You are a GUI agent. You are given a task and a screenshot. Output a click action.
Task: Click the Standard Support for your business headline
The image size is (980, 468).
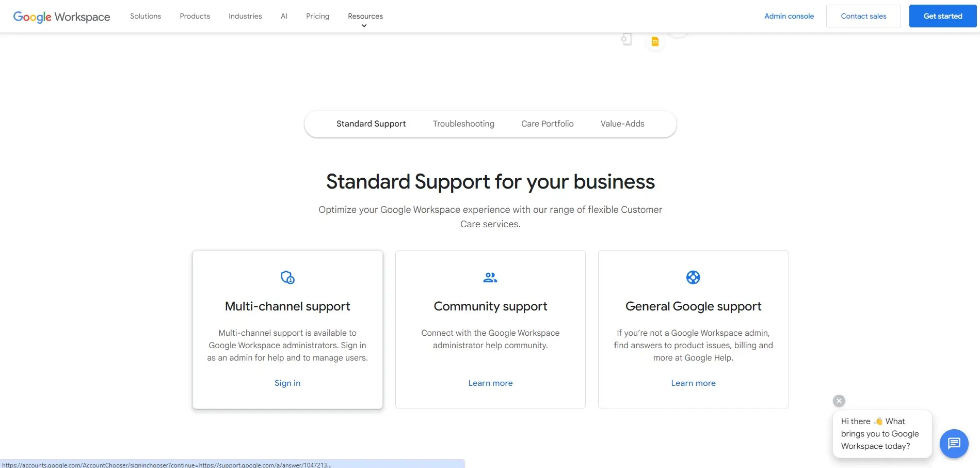tap(490, 182)
